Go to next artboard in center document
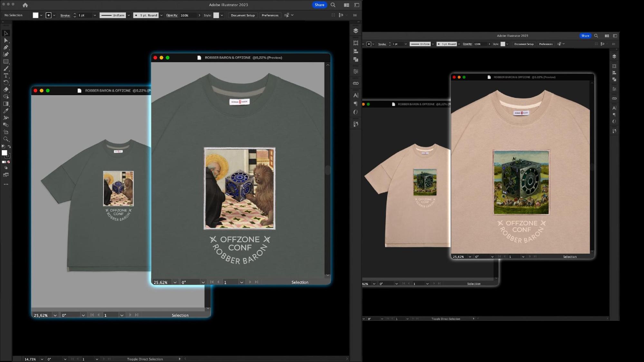The height and width of the screenshot is (362, 644). point(250,282)
